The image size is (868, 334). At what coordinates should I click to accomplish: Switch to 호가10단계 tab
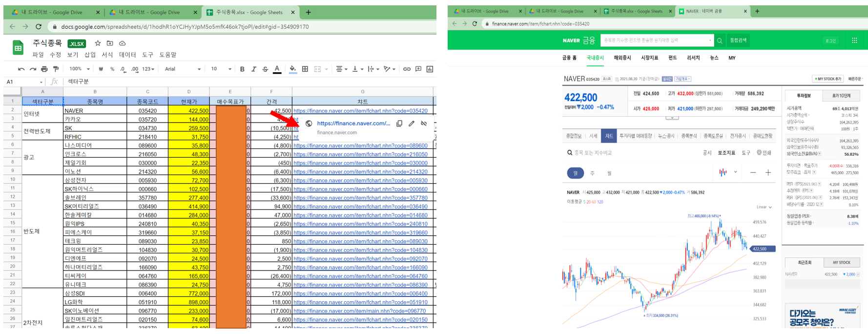[841, 96]
